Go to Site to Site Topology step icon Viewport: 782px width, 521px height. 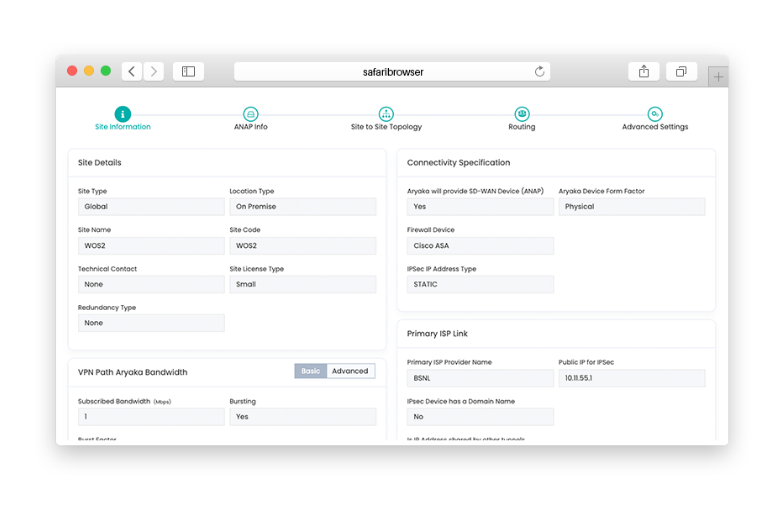[x=386, y=114]
